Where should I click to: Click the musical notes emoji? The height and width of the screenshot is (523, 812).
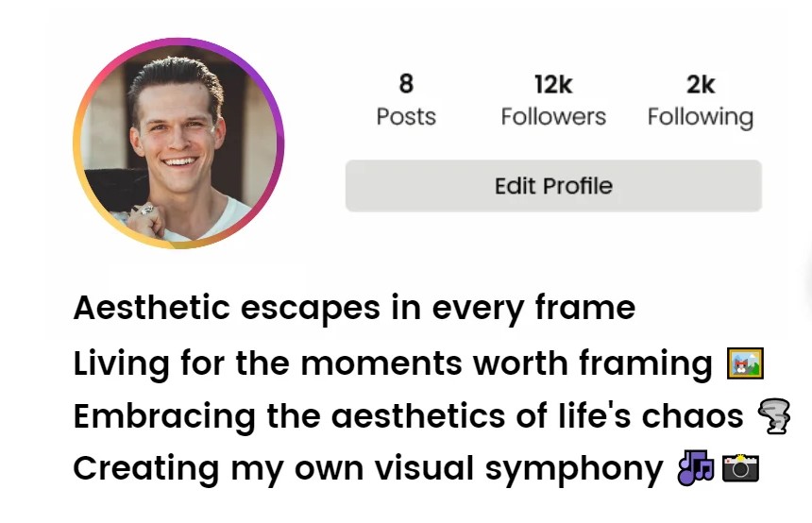pyautogui.click(x=696, y=467)
